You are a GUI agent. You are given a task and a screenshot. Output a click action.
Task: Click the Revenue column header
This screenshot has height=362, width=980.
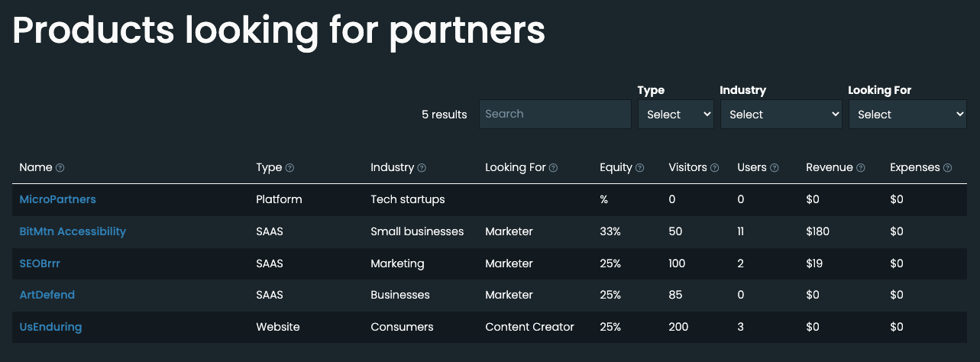(829, 168)
